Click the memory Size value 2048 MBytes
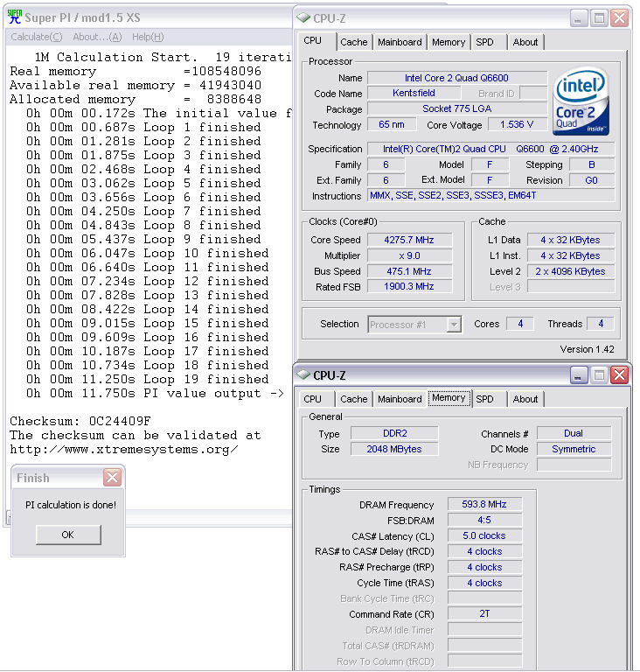Screen dimensions: 640x672 coord(394,449)
